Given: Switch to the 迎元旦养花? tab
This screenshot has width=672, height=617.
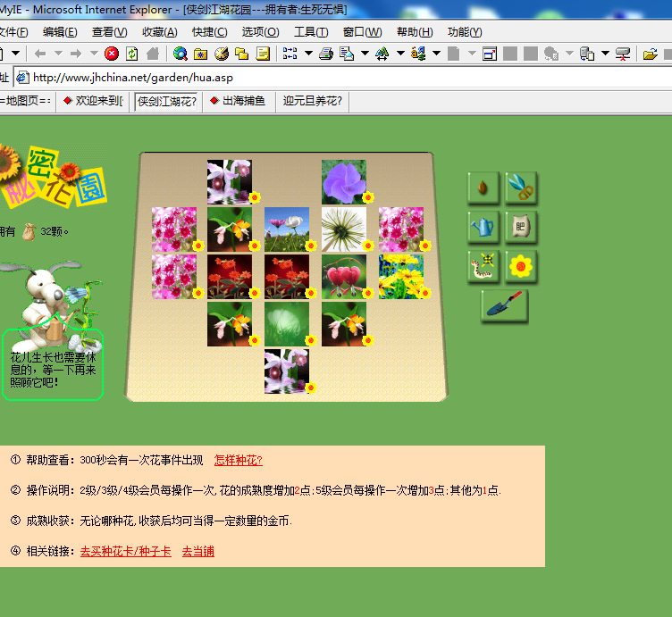Looking at the screenshot, I should pos(313,101).
